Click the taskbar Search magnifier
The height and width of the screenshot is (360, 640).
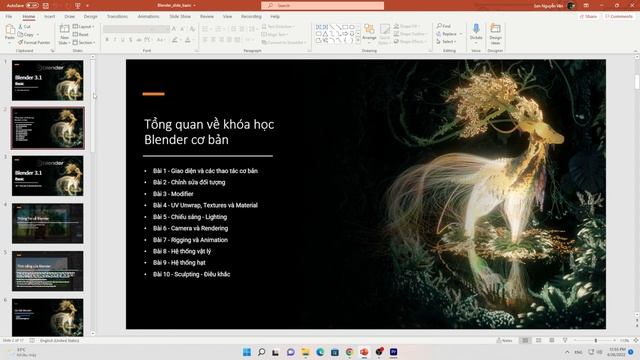pyautogui.click(x=262, y=352)
